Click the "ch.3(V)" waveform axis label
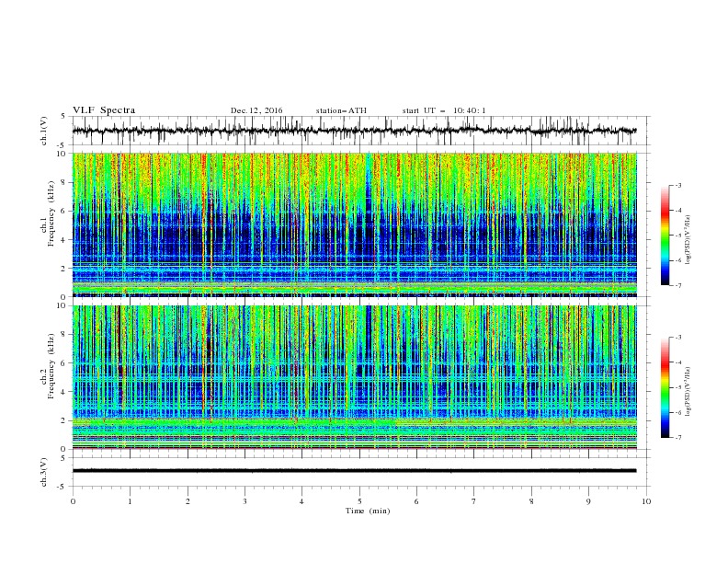 (x=44, y=472)
